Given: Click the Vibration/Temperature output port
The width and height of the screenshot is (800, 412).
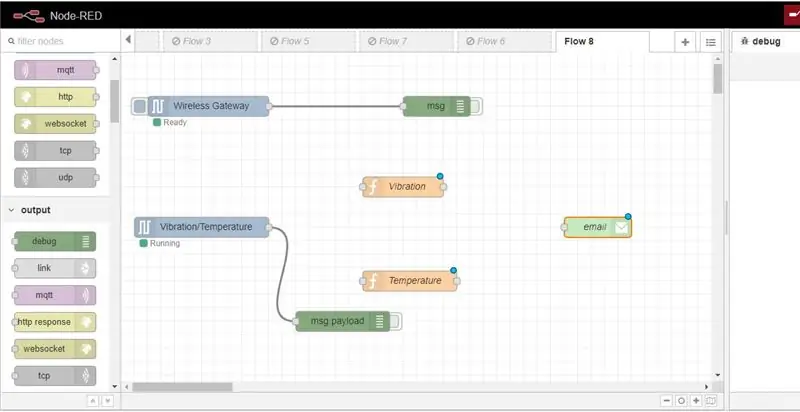Looking at the screenshot, I should pyautogui.click(x=269, y=227).
